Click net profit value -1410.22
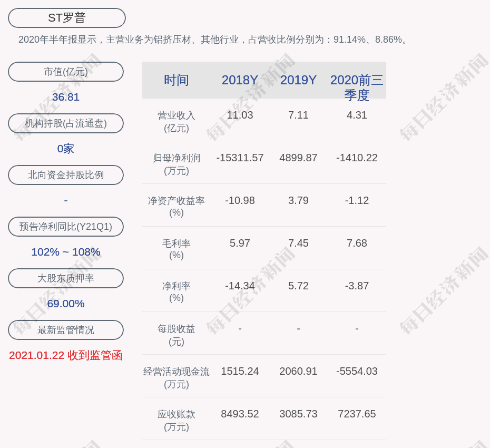 357,158
